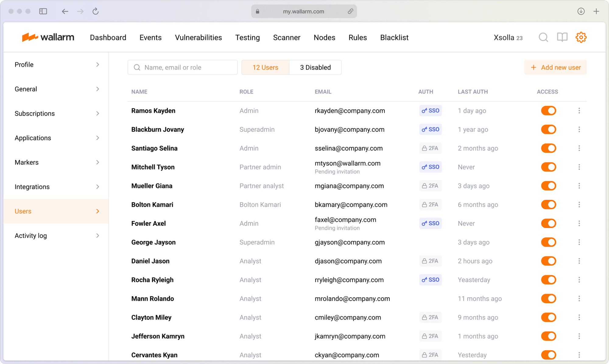The height and width of the screenshot is (364, 609).
Task: Click the search magnifier in header
Action: tap(543, 37)
